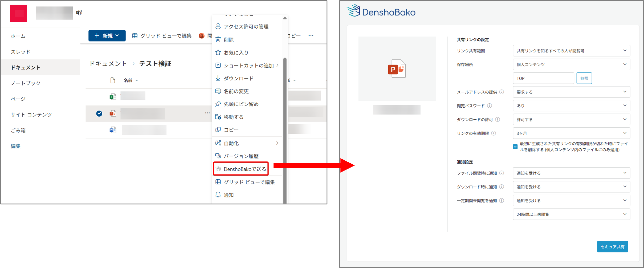
Task: Uncheck delete file on link expiry checkbox
Action: coord(515,147)
